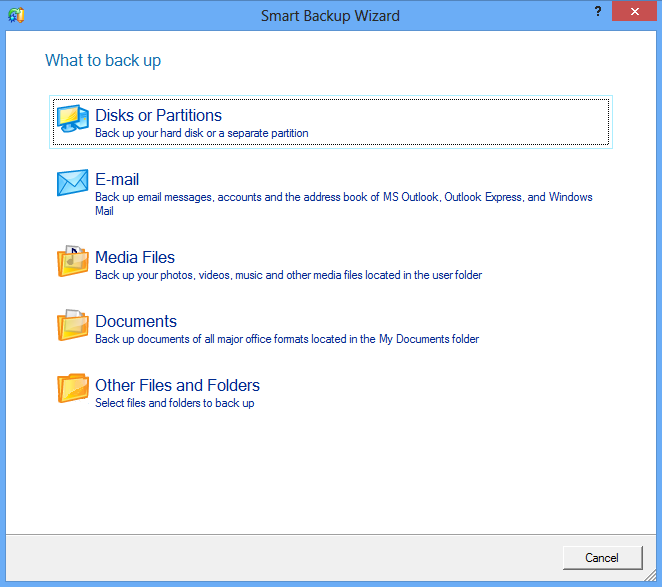Open the app icon menu in title bar
This screenshot has width=662, height=587.
[16, 15]
